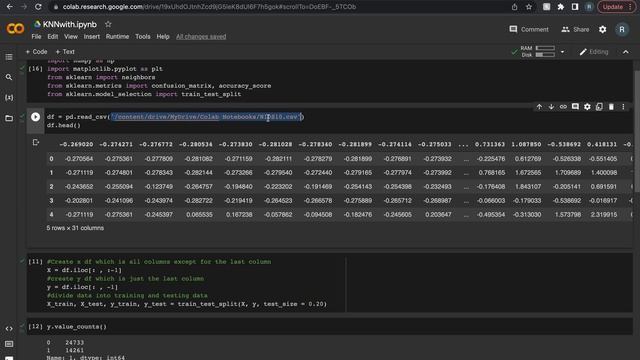Open Colab settings gear icon
This screenshot has width=640, height=360.
[x=602, y=29]
